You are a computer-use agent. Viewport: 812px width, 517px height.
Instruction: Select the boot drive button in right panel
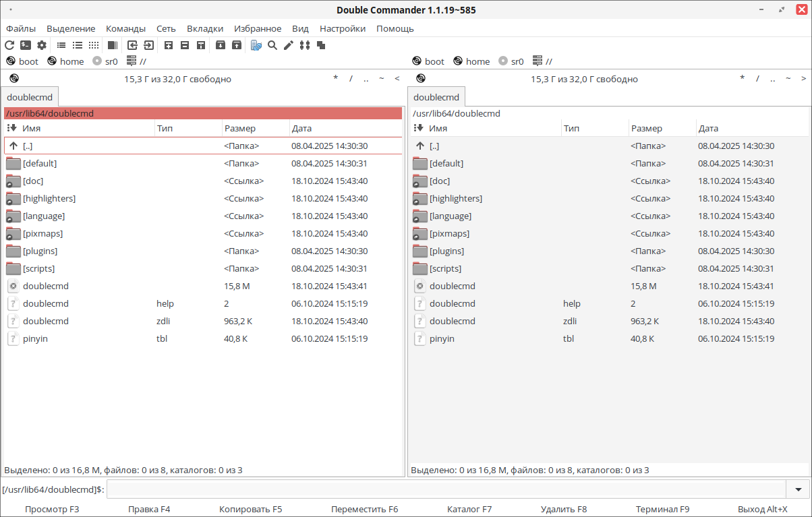(428, 61)
